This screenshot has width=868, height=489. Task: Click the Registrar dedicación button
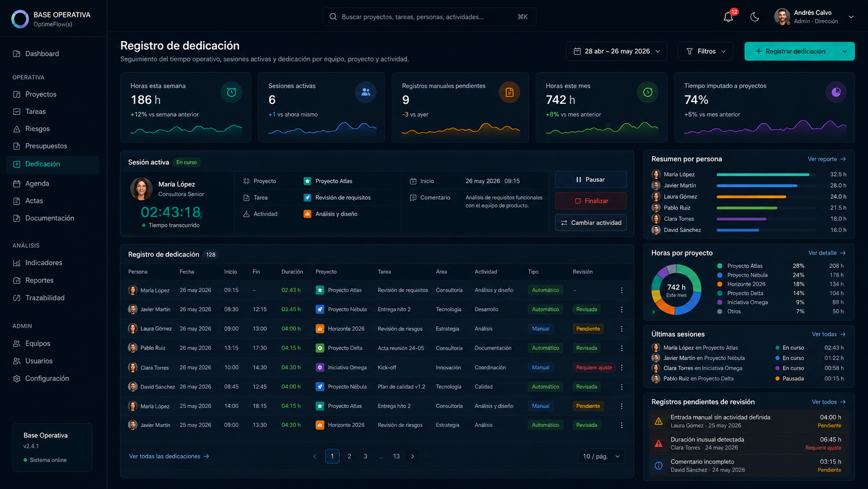click(x=790, y=51)
